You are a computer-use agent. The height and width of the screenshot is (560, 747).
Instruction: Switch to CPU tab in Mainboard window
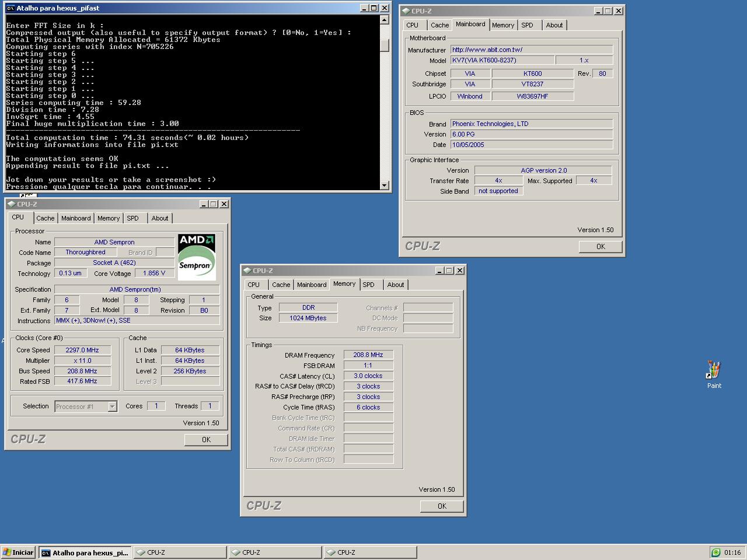pos(413,25)
